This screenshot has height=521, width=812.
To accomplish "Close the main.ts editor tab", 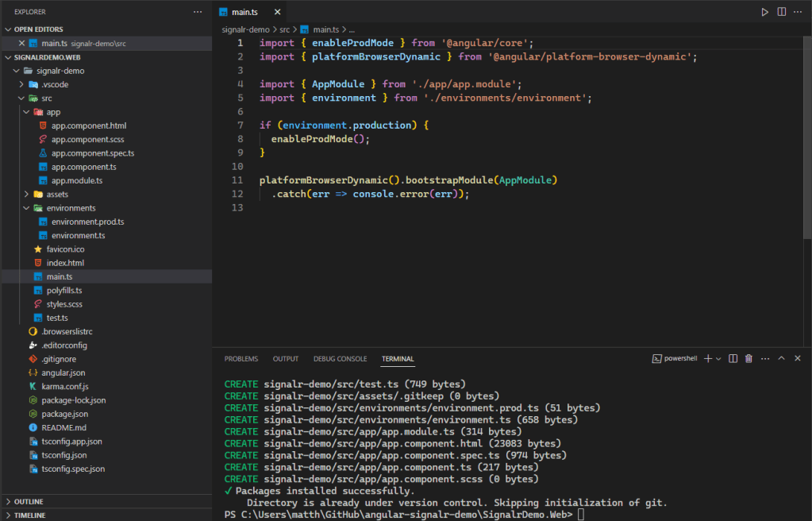I will coord(276,13).
